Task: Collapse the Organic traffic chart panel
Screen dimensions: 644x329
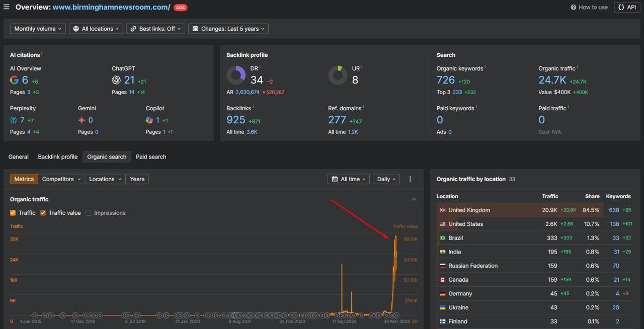Action: coord(414,199)
